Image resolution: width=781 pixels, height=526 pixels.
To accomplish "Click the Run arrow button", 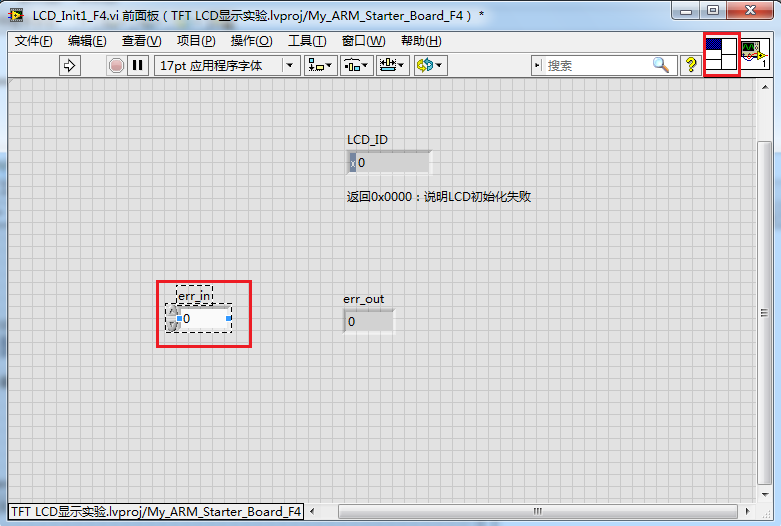I will (70, 65).
